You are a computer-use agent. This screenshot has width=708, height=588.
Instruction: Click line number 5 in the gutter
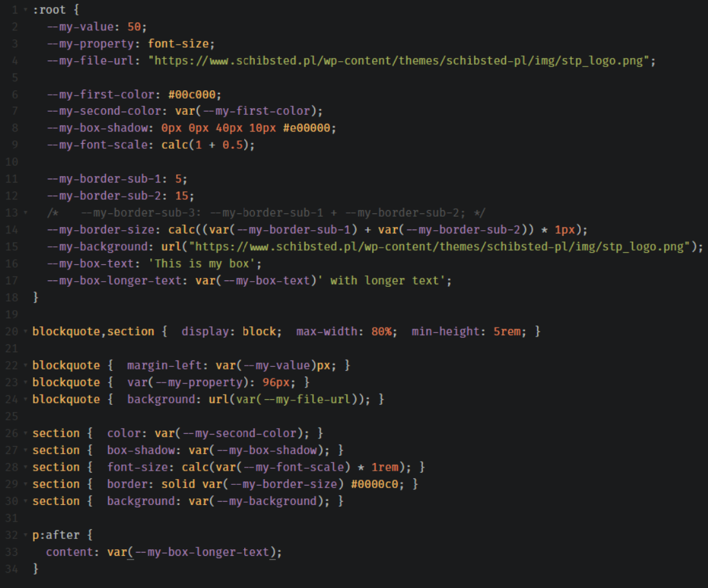pyautogui.click(x=15, y=77)
